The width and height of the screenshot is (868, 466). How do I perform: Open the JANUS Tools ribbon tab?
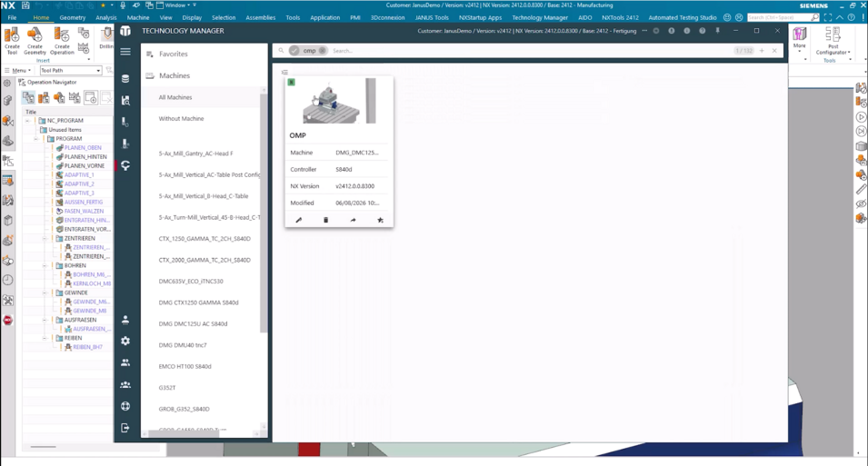click(432, 17)
